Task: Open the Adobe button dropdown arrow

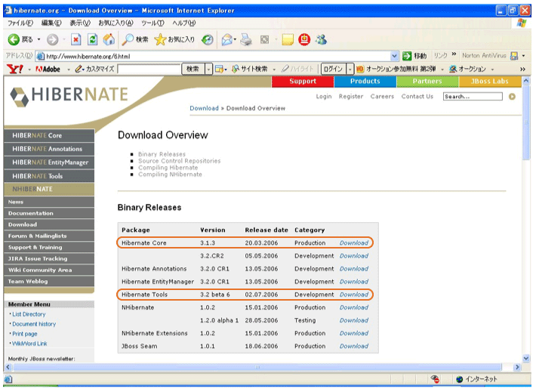Action: pyautogui.click(x=69, y=69)
